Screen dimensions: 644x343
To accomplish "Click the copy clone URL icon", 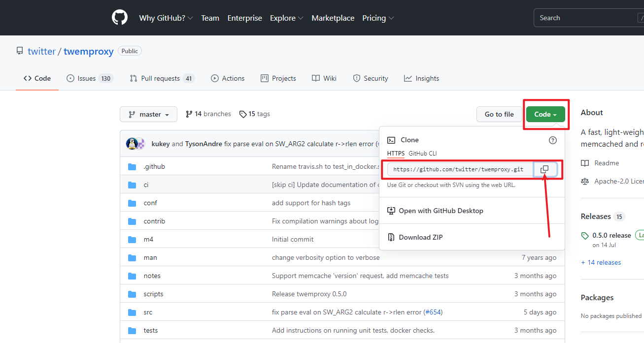I will click(x=544, y=169).
